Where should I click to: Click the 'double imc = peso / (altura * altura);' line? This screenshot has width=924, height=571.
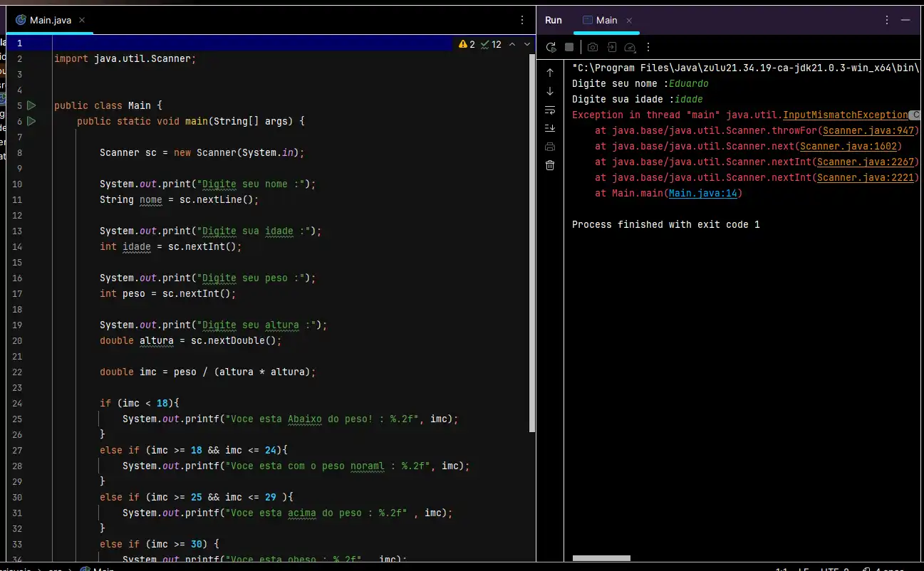click(x=208, y=372)
